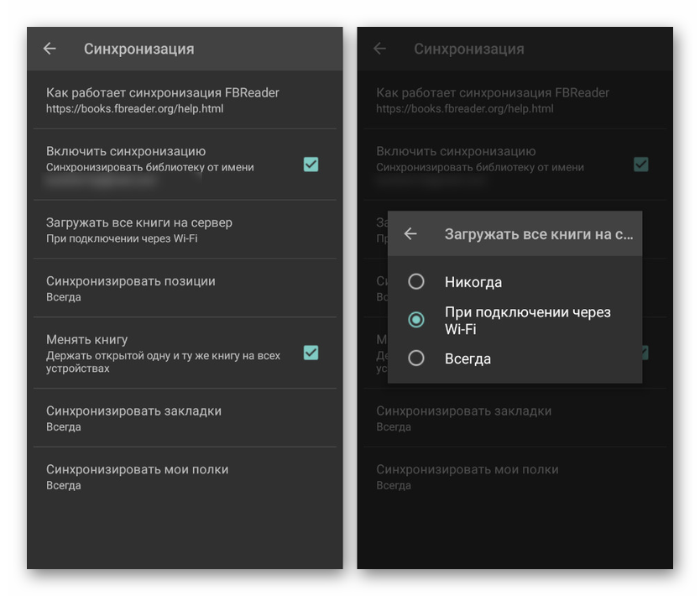Click https://books.fbreader.org/help.html on left screen
This screenshot has width=700, height=596.
click(x=135, y=108)
